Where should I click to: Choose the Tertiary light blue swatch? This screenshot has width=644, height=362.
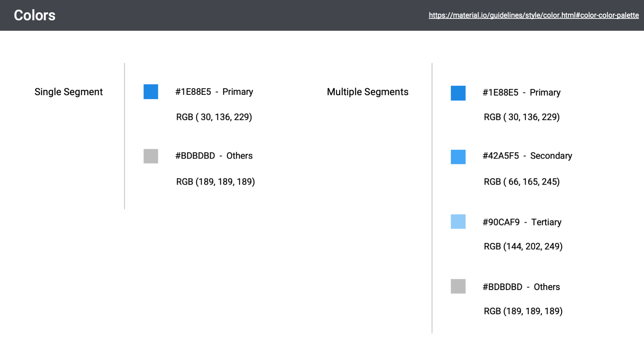(458, 222)
